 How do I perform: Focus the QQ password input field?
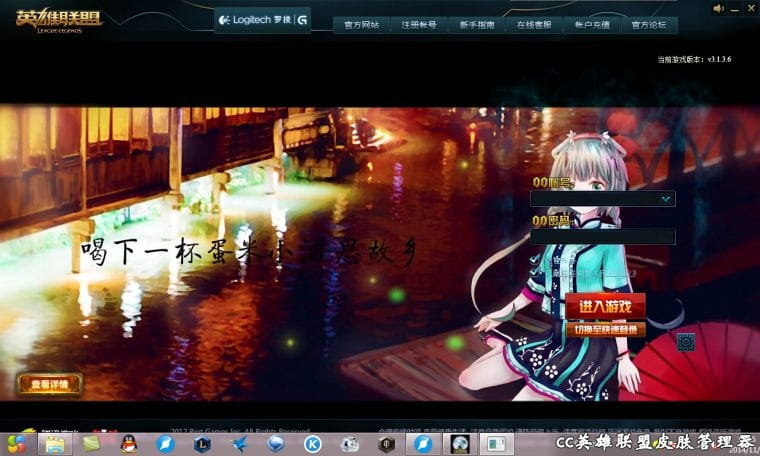click(602, 236)
